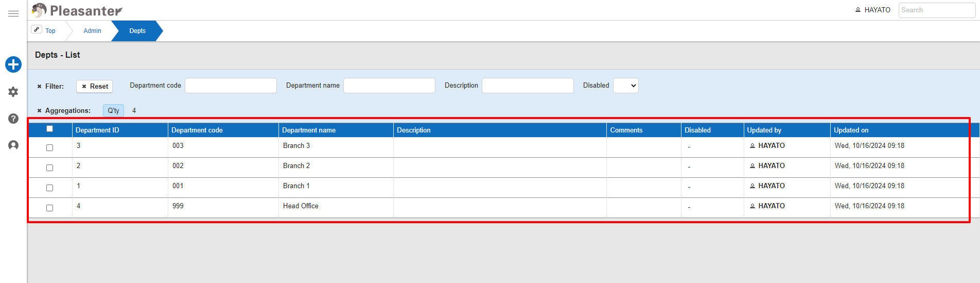
Task: Click the Depts - List heading
Action: coord(58,55)
